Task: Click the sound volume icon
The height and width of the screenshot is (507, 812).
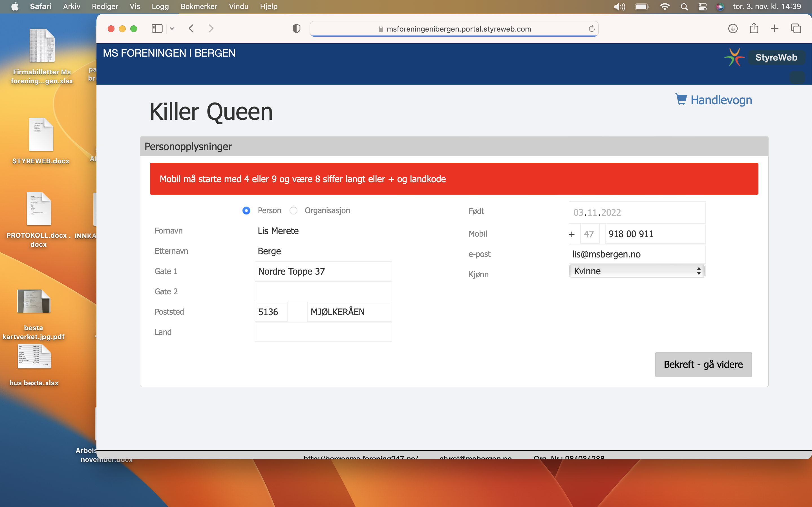Action: [x=619, y=7]
